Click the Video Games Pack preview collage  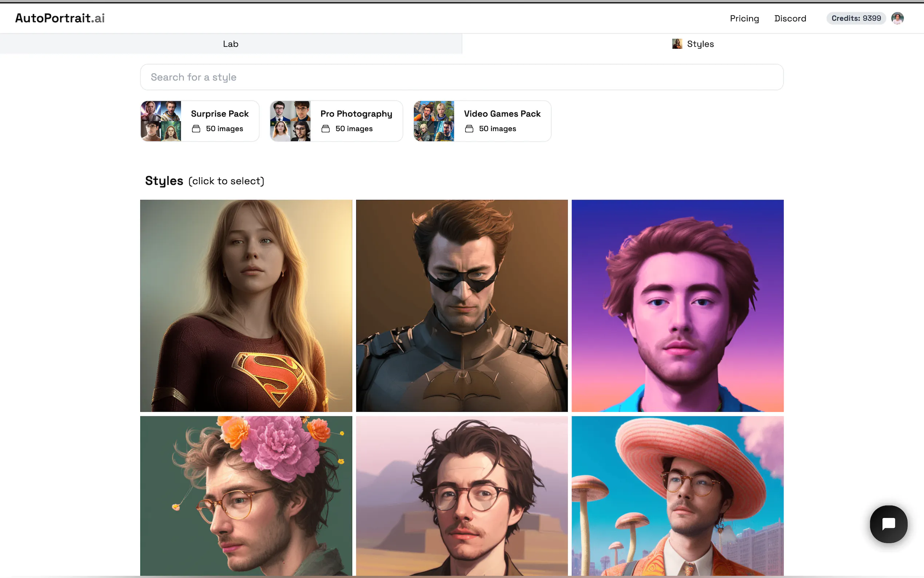(x=434, y=121)
